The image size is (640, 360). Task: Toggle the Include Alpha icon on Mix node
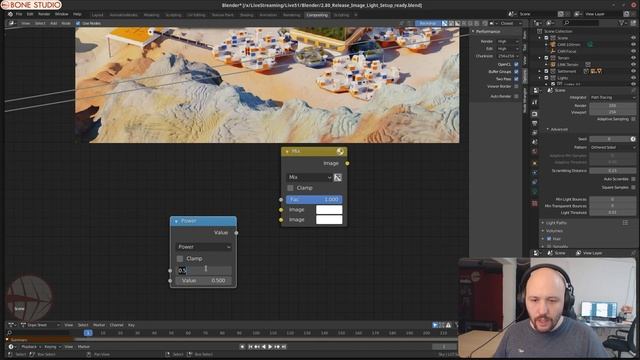point(338,177)
